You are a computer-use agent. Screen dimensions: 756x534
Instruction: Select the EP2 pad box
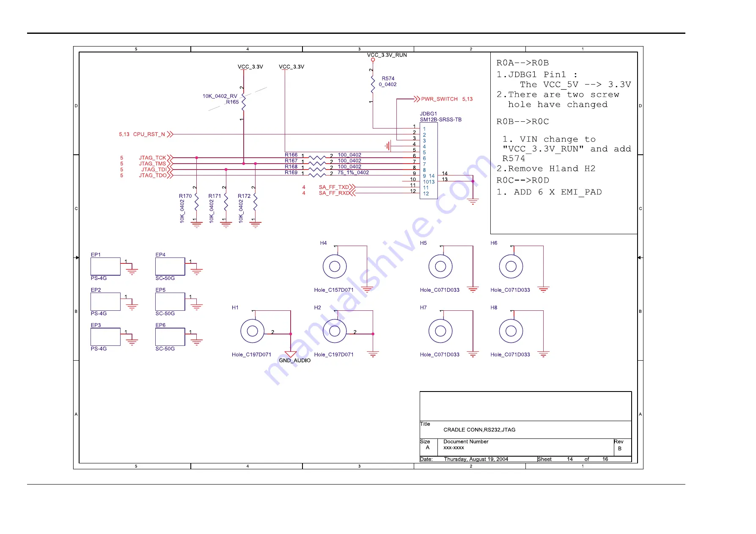tap(105, 301)
